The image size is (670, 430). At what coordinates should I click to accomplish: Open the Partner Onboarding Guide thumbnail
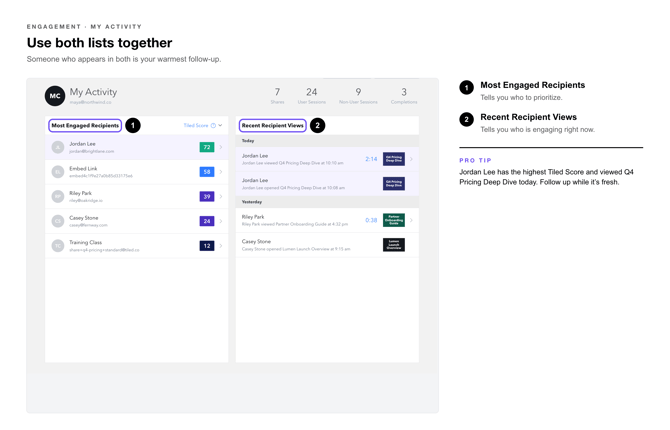click(394, 220)
